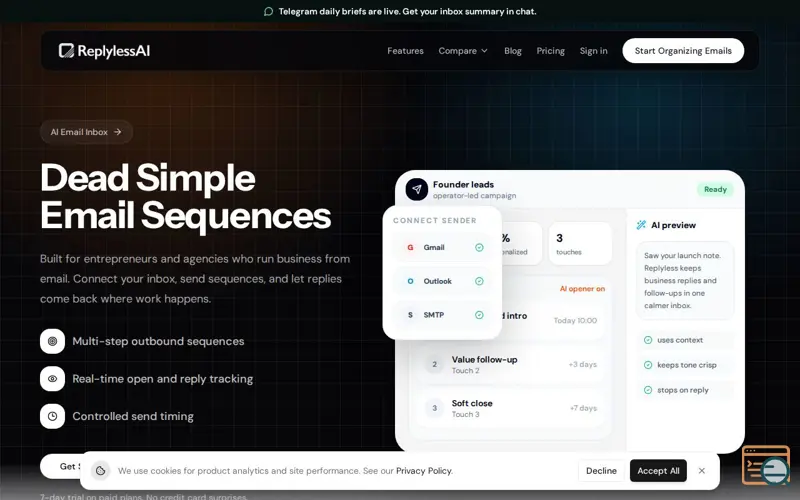Open the Features nav item

pos(405,51)
